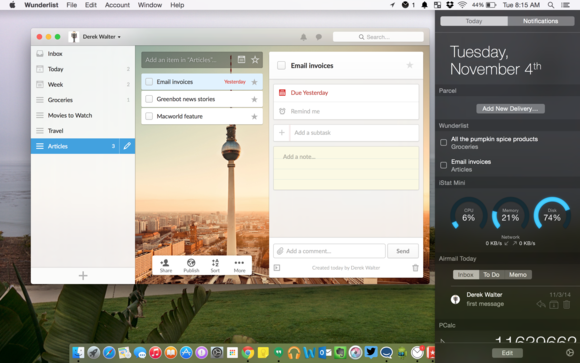Edit the Articles list with pencil icon
Viewport: 580px width, 363px height.
coord(127,146)
